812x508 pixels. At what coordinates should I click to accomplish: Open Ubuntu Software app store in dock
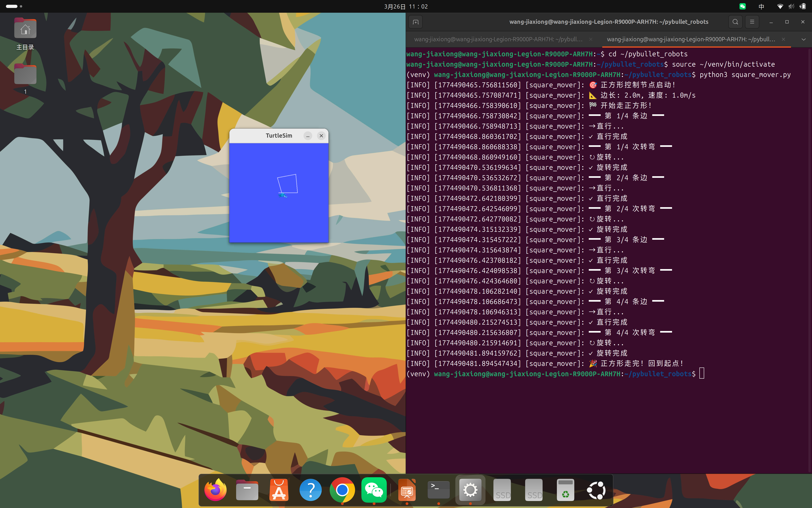(279, 490)
